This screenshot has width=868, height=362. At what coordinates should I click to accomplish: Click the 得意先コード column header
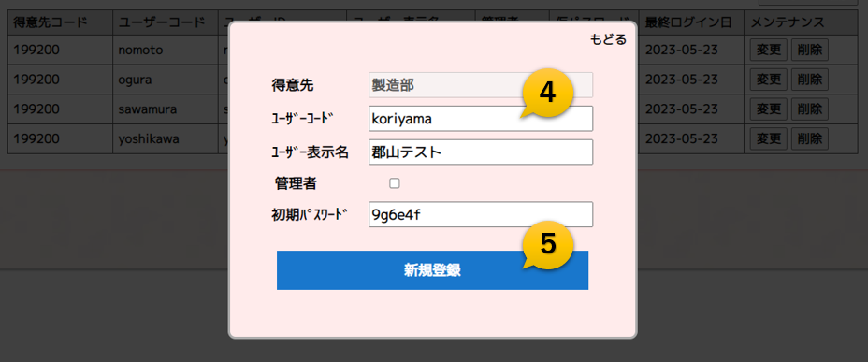[61, 22]
